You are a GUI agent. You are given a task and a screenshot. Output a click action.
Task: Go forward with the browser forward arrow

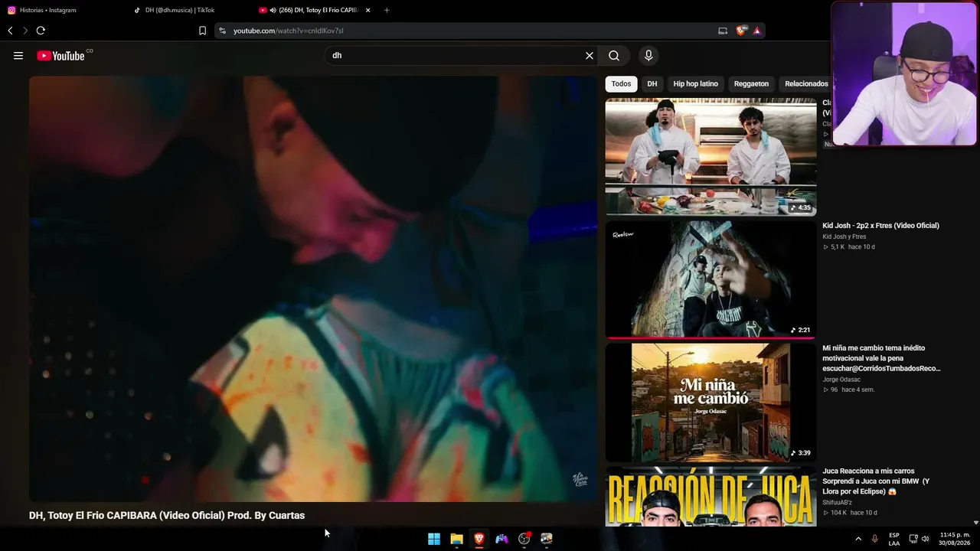(24, 31)
